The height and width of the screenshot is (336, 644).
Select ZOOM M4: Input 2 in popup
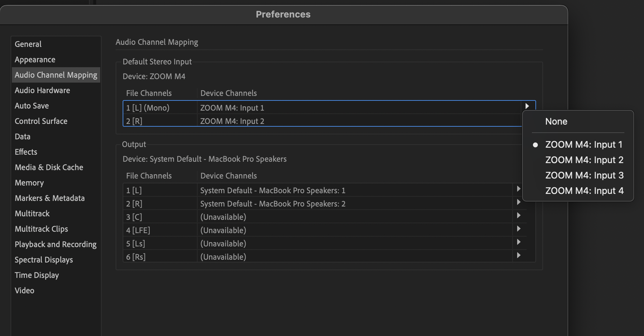pos(584,160)
